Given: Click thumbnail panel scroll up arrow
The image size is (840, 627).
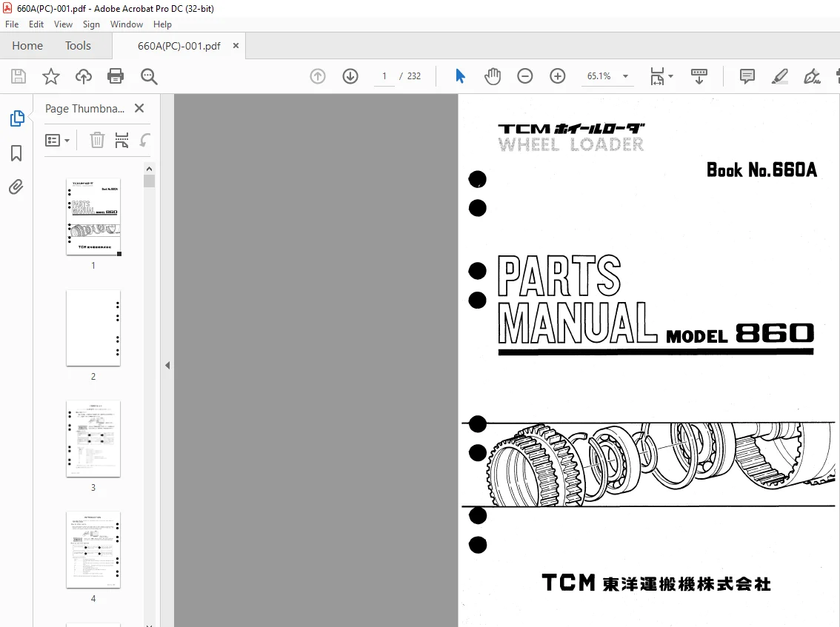Looking at the screenshot, I should (150, 169).
